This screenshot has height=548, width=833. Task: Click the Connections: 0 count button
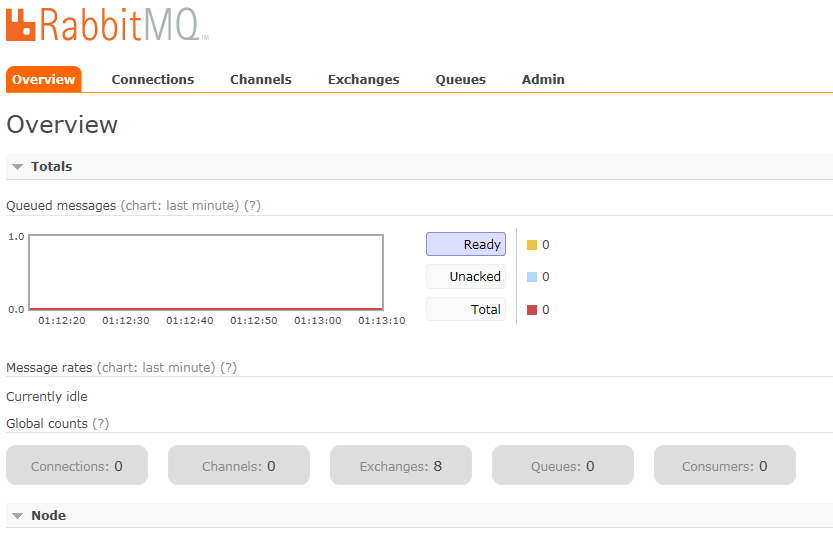coord(77,465)
